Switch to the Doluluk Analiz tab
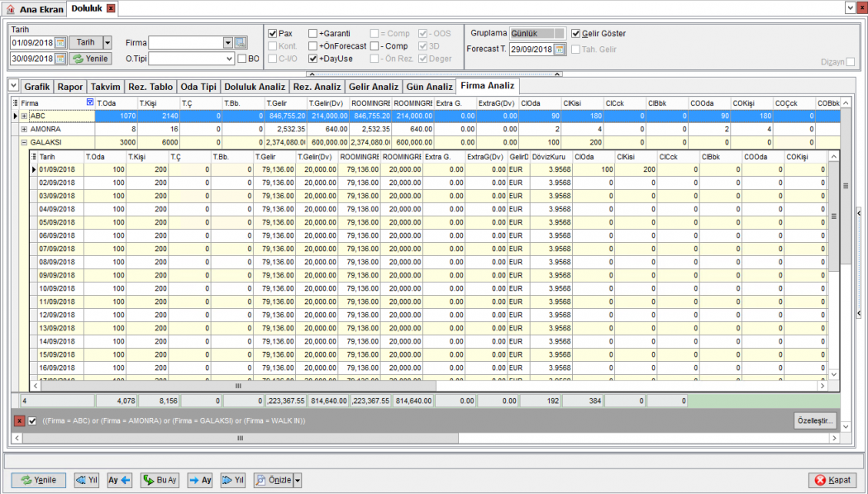 tap(255, 87)
